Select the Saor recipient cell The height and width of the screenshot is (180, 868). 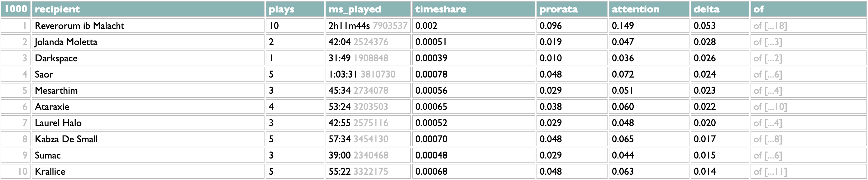coord(148,74)
